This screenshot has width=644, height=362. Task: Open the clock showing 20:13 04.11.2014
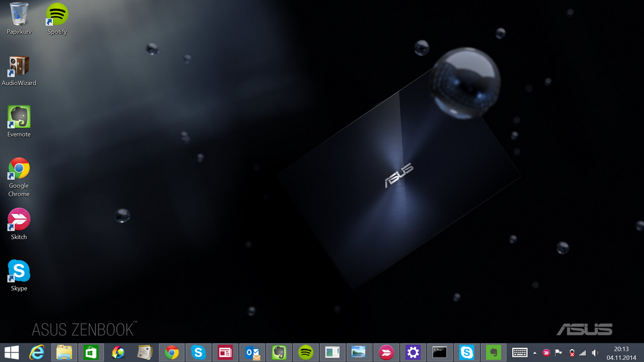[621, 353]
